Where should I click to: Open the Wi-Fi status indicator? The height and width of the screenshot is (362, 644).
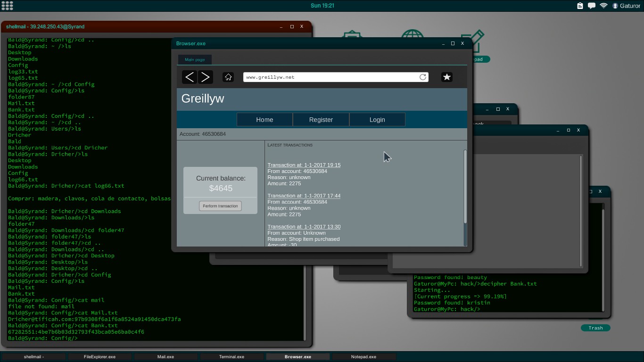(604, 6)
